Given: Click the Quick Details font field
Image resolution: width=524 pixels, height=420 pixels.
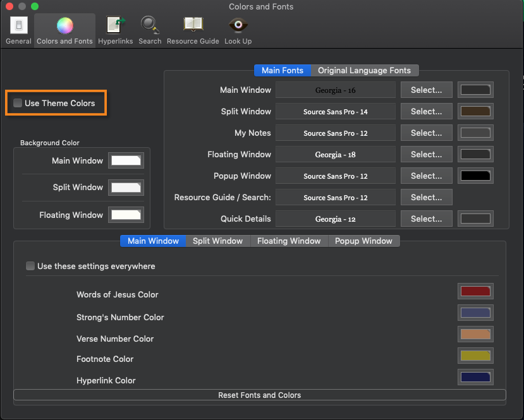Looking at the screenshot, I should [x=335, y=219].
